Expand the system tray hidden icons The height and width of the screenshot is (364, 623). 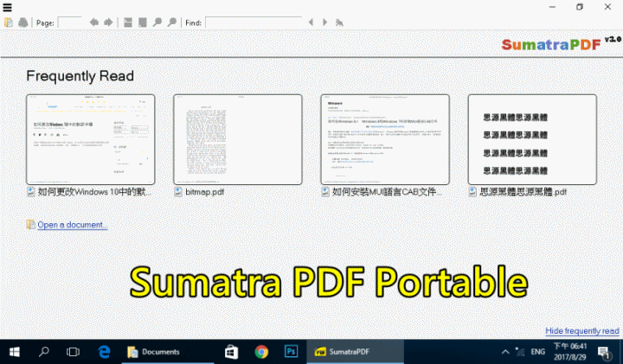pos(505,352)
